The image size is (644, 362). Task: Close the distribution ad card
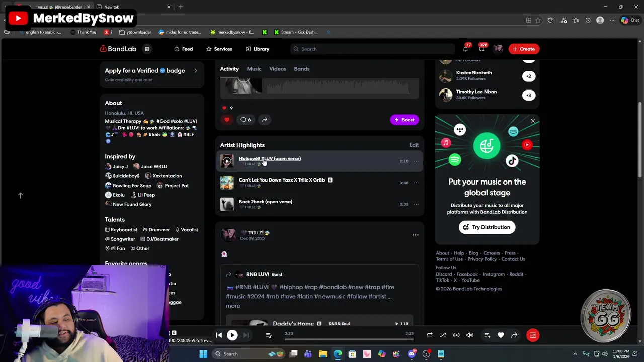(533, 121)
